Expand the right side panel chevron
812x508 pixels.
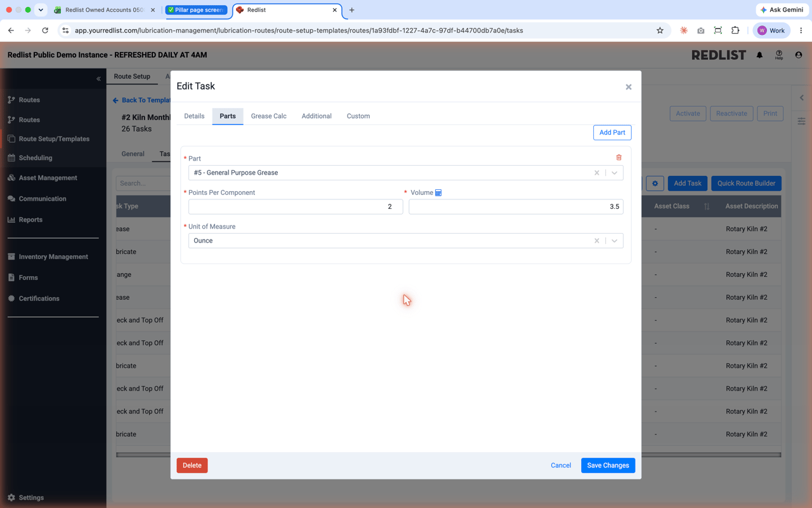(x=802, y=98)
